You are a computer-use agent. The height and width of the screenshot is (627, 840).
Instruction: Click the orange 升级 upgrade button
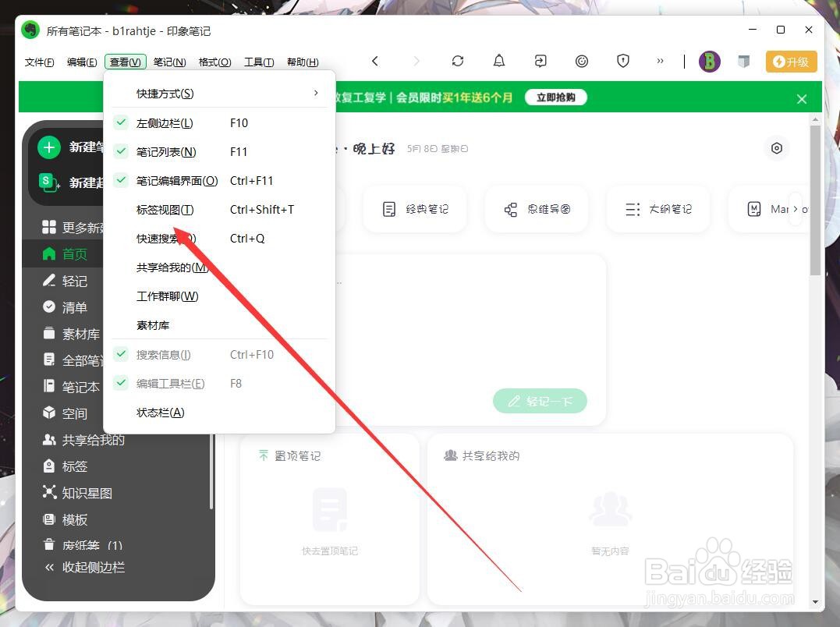click(791, 62)
